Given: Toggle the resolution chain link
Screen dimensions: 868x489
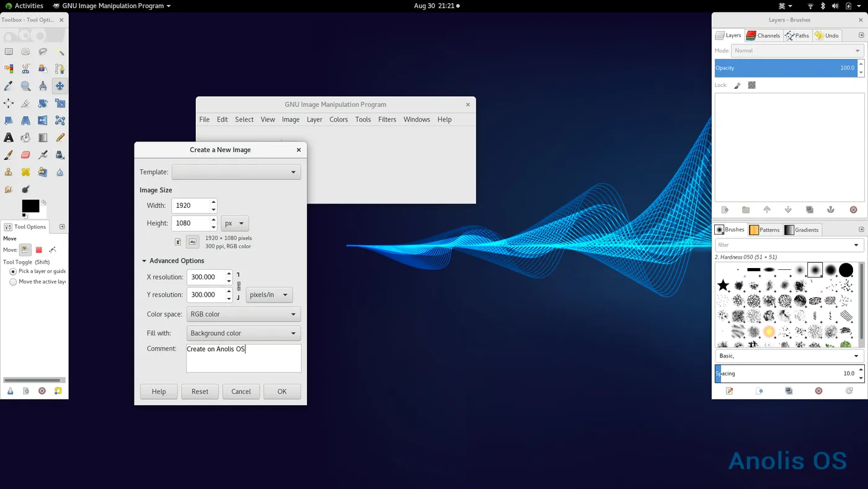Looking at the screenshot, I should pos(239,286).
